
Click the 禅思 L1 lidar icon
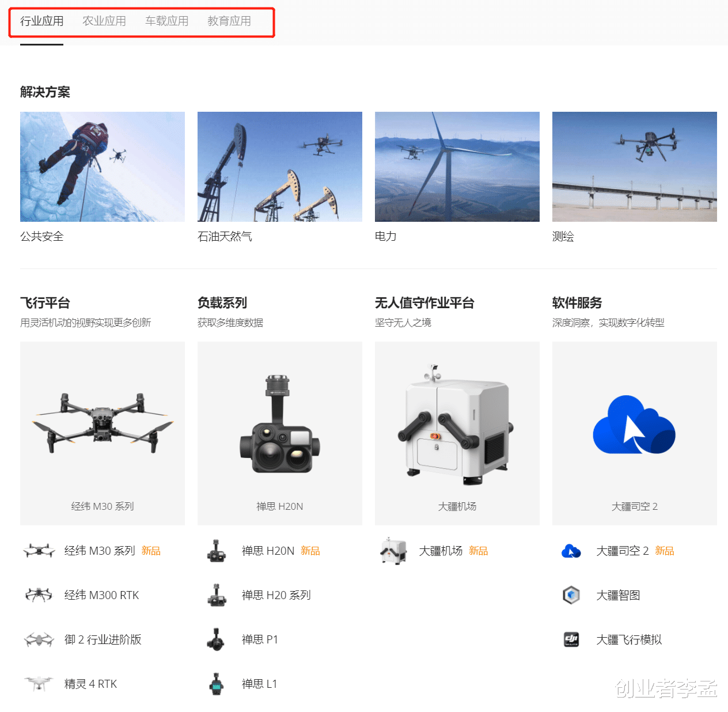(x=216, y=684)
